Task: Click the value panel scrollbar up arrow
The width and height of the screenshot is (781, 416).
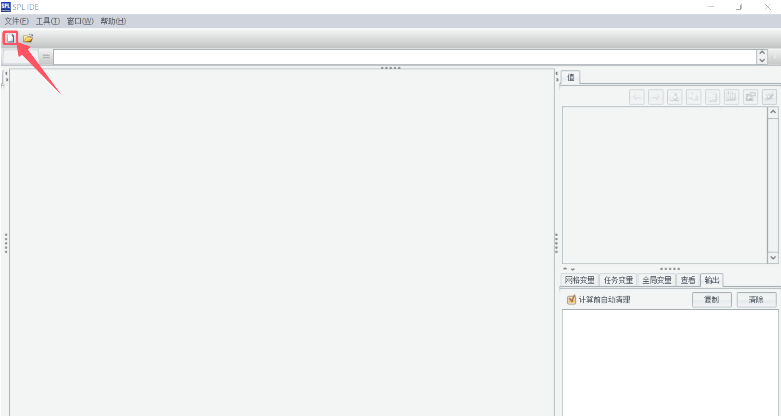Action: (x=773, y=112)
